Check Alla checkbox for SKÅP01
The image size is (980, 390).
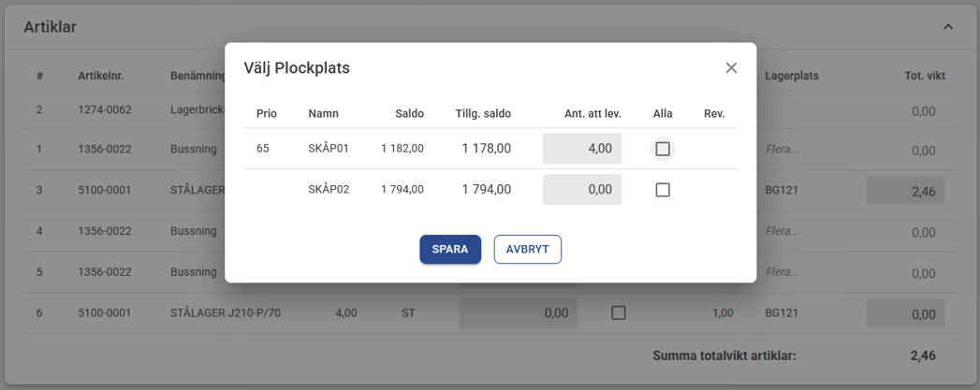[663, 149]
